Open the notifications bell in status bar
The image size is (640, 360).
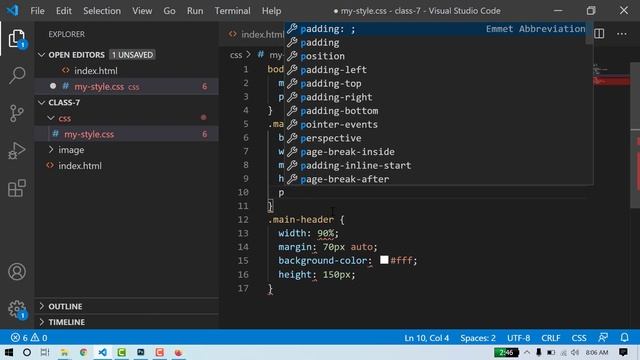(x=624, y=338)
